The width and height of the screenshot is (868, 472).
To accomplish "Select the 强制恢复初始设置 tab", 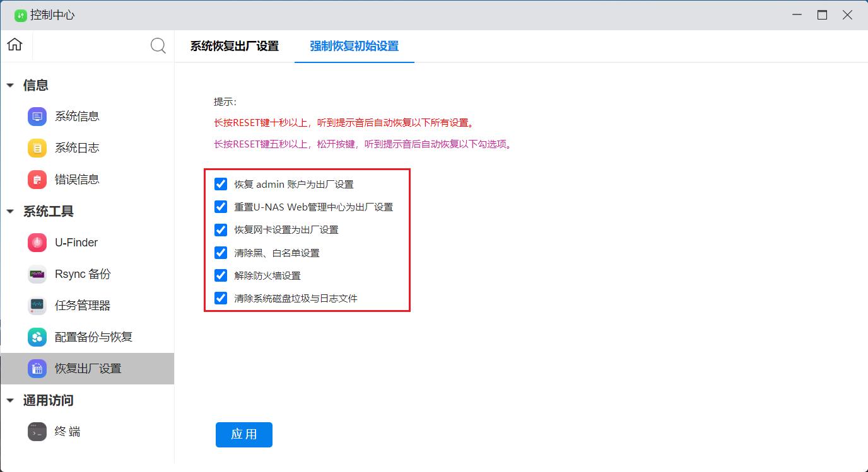I will (353, 46).
